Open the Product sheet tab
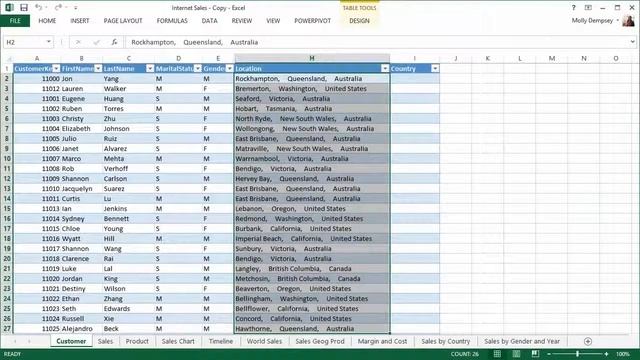The width and height of the screenshot is (640, 360). 137,341
